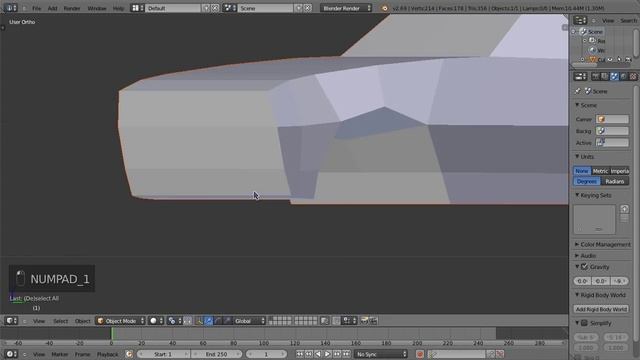The width and height of the screenshot is (640, 360).
Task: Open the Window menu
Action: click(x=97, y=8)
